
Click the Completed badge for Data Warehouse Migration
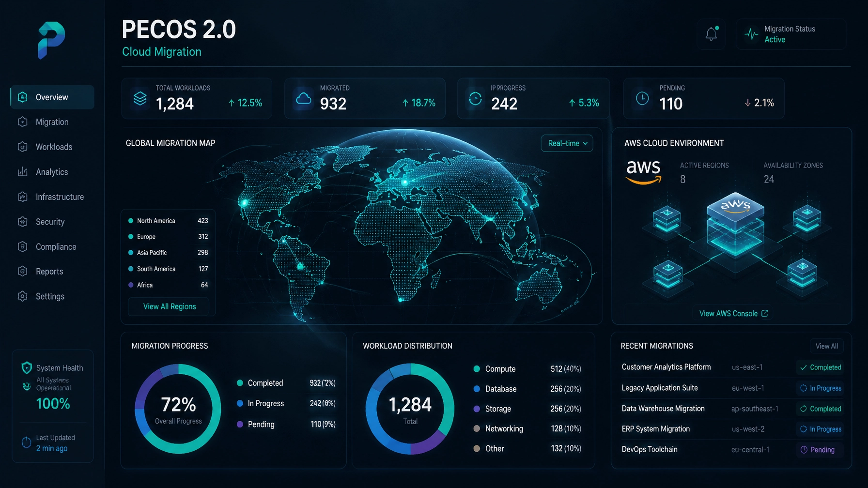821,409
